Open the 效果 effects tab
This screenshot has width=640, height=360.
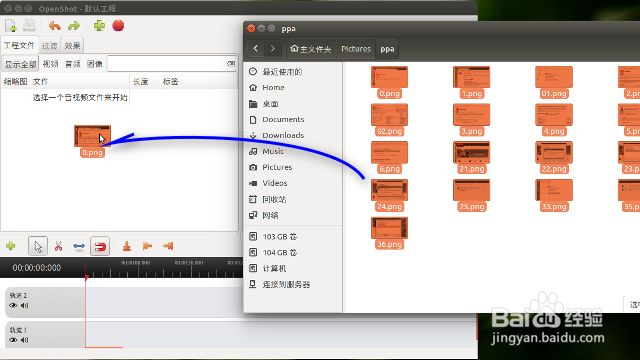coord(73,46)
